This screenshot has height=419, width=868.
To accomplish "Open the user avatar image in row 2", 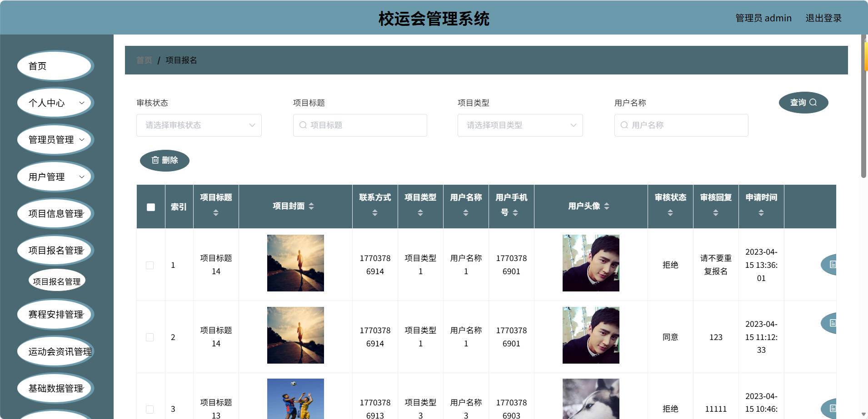I will (x=591, y=335).
